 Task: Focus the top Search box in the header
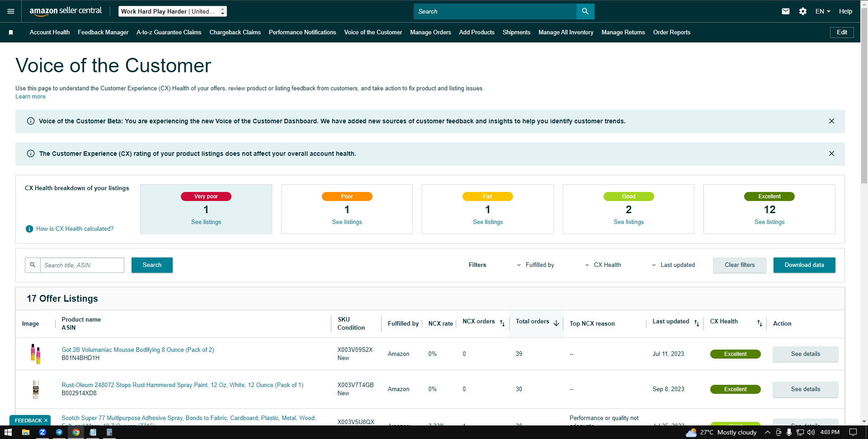(495, 11)
